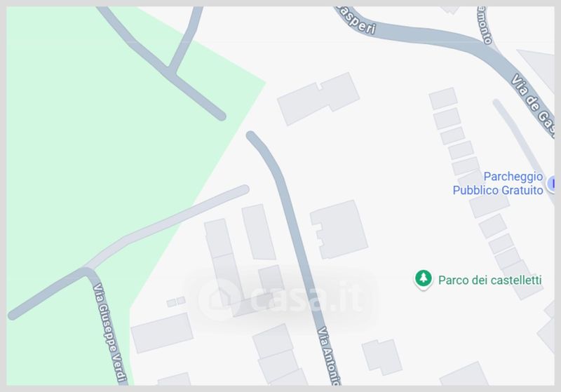Screen dimensions: 561x392
Task: Click the house icon in casa.it watermark
Action: [217, 299]
